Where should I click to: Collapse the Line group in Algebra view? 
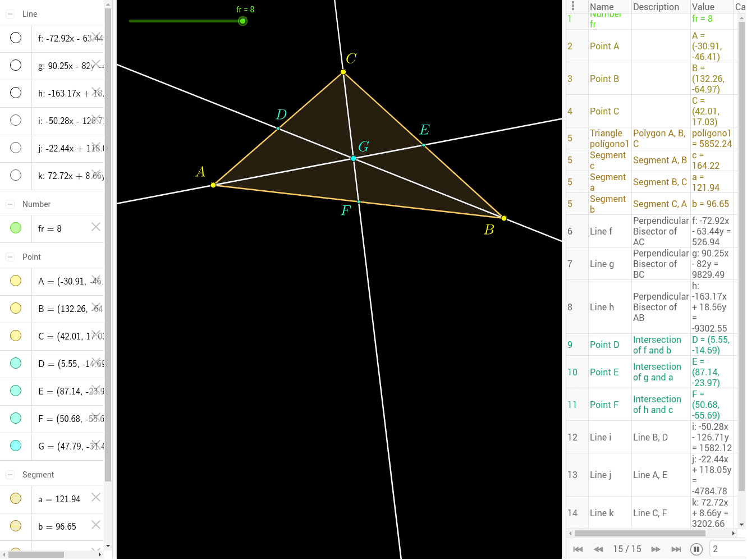tap(10, 14)
